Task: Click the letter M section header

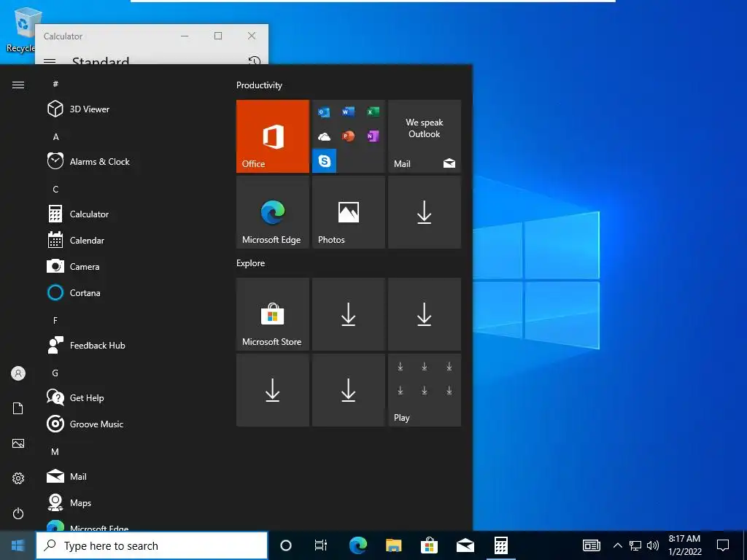Action: [55, 452]
